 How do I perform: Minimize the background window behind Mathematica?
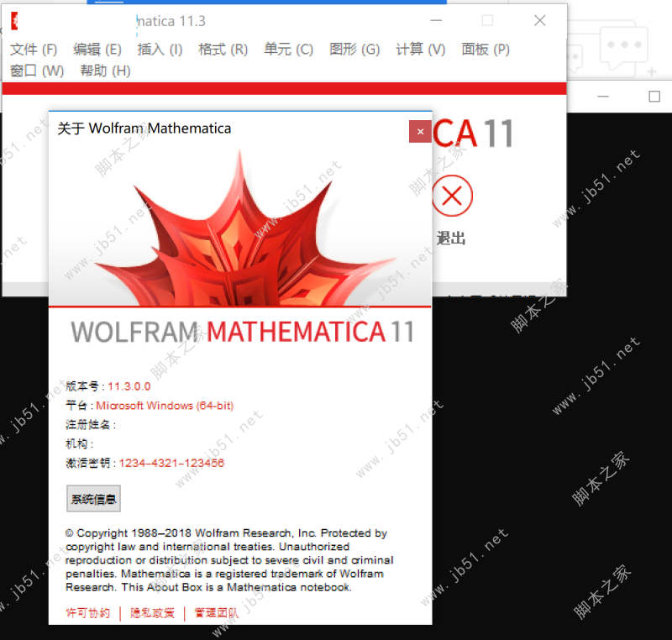(603, 97)
